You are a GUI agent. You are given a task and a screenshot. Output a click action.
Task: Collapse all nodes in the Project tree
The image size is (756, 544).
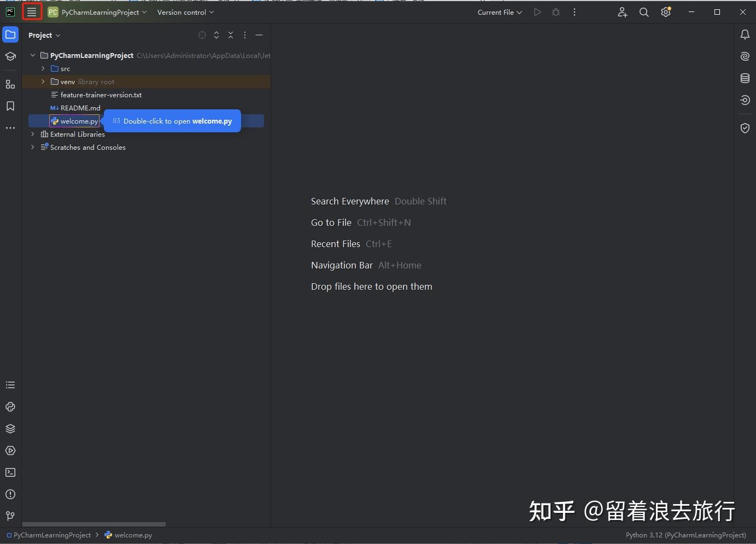point(231,35)
